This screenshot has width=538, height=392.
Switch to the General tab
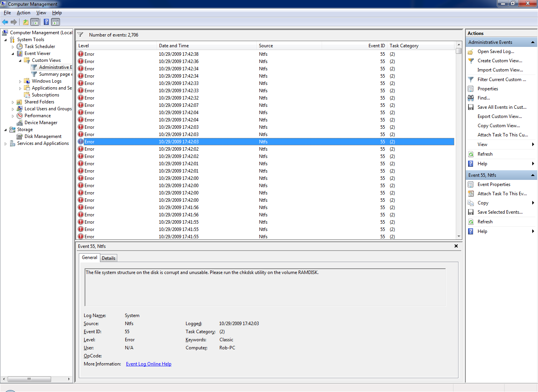90,257
